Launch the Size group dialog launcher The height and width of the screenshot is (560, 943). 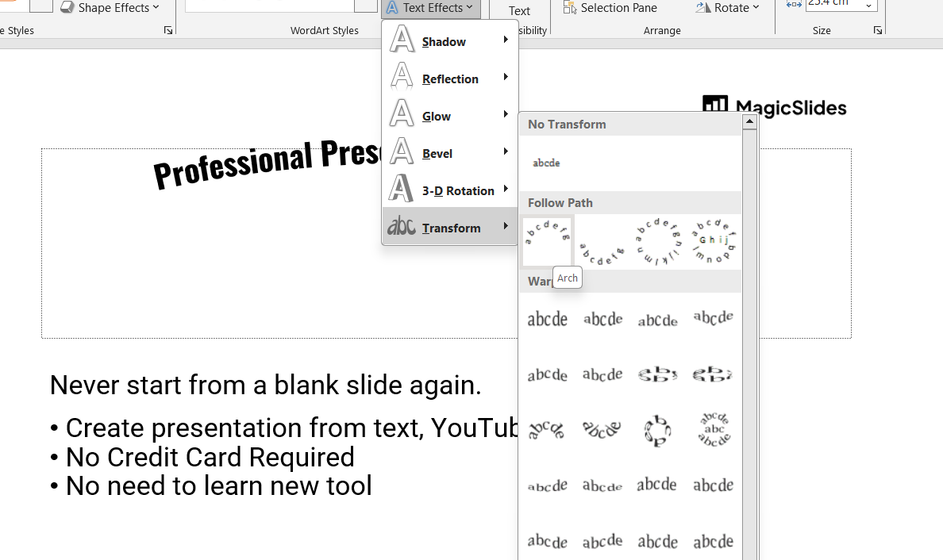(x=878, y=30)
